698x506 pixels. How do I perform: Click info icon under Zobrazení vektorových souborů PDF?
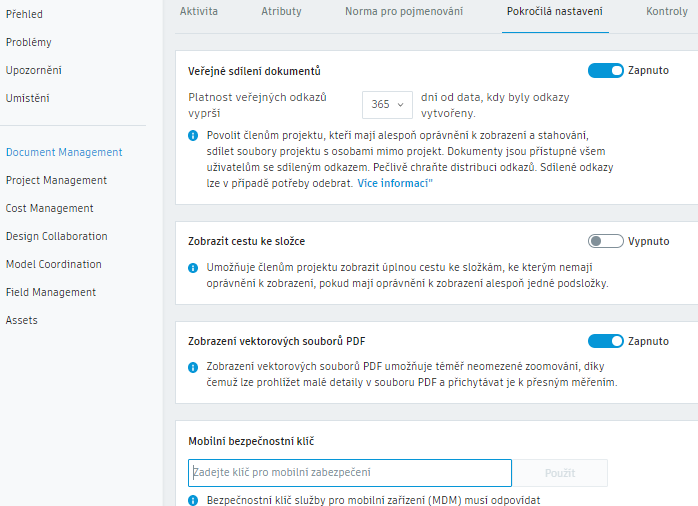[x=193, y=368]
